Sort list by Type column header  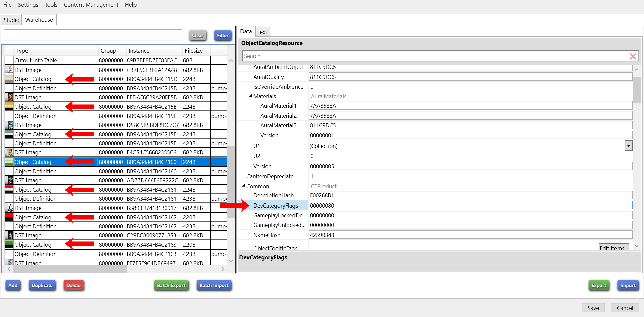(x=56, y=51)
